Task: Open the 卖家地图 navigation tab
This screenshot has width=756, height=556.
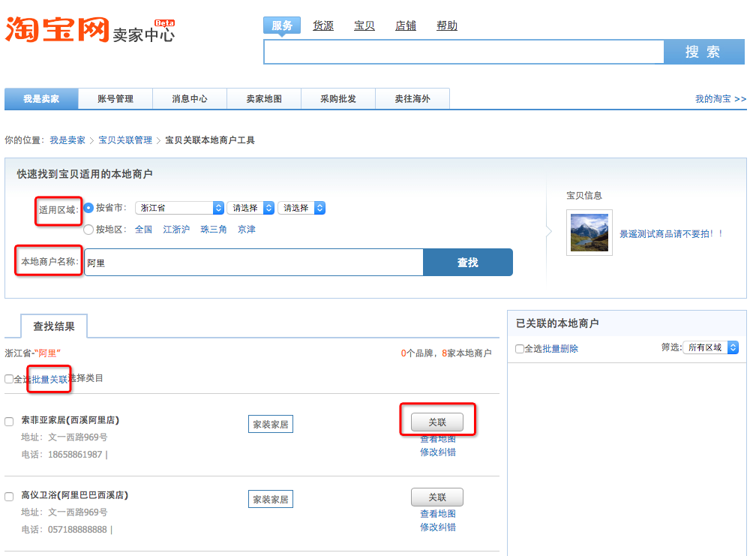Action: [264, 99]
